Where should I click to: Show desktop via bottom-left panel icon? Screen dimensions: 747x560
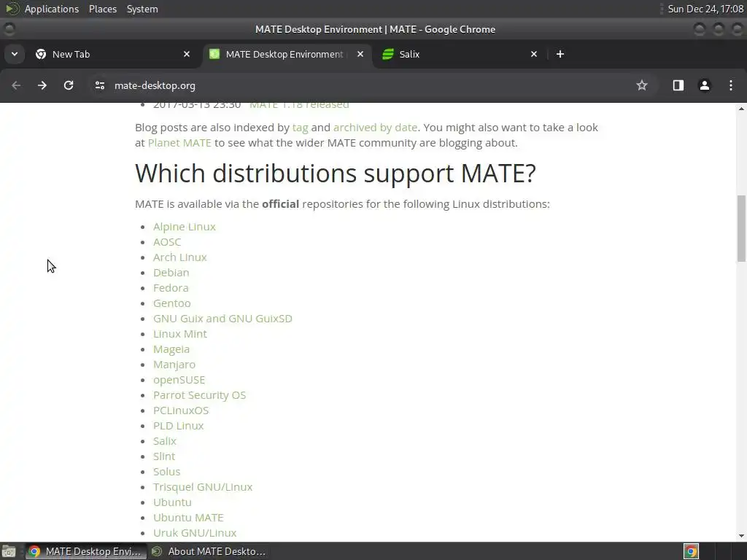click(x=9, y=551)
